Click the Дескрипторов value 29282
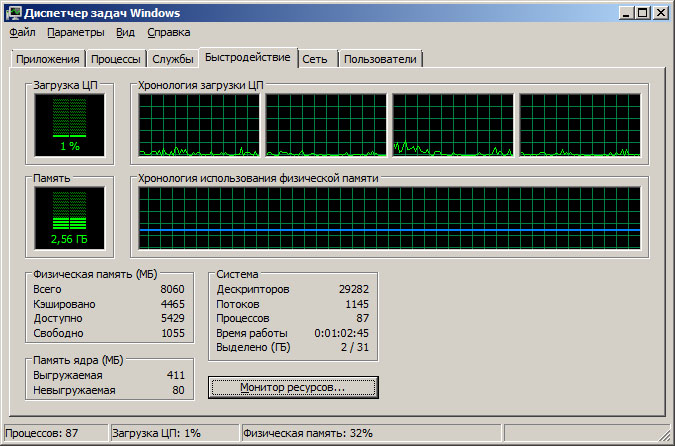This screenshot has height=446, width=675. click(x=354, y=289)
